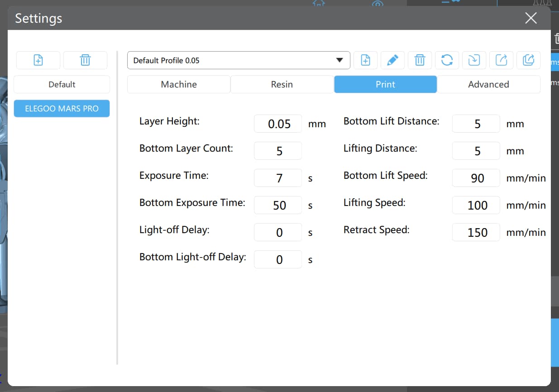The height and width of the screenshot is (392, 559).
Task: Click the 'Layer Height:' label
Action: (169, 121)
